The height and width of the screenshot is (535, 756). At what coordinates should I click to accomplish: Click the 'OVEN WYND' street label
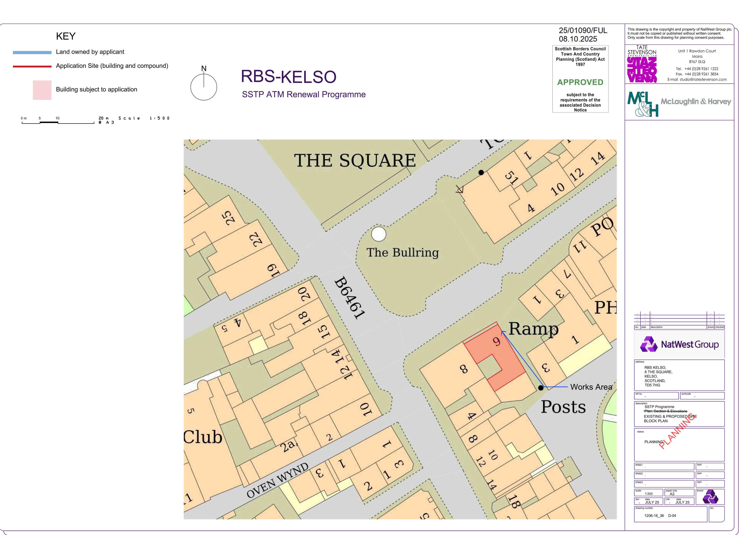click(278, 480)
